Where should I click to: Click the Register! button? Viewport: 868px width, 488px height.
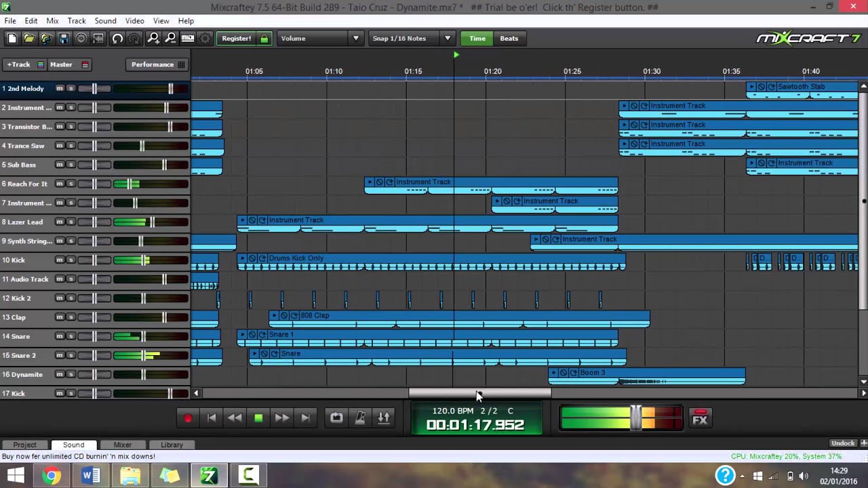[x=237, y=39]
